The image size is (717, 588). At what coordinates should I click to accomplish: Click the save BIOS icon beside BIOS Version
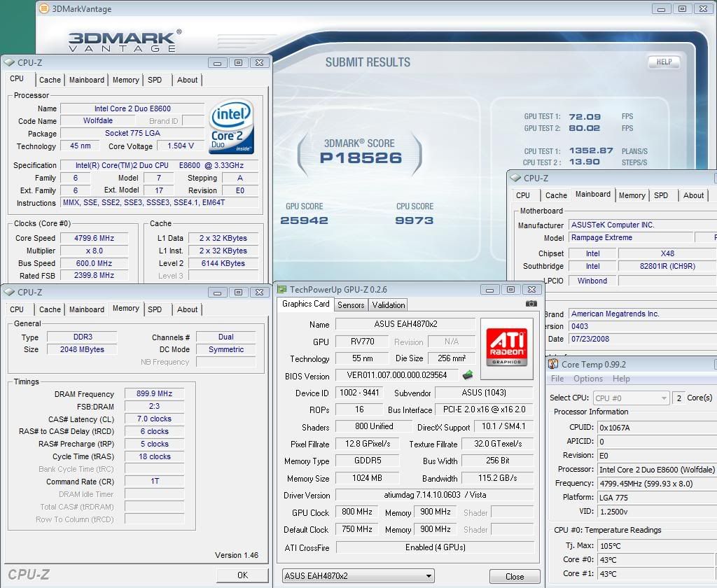[x=467, y=375]
